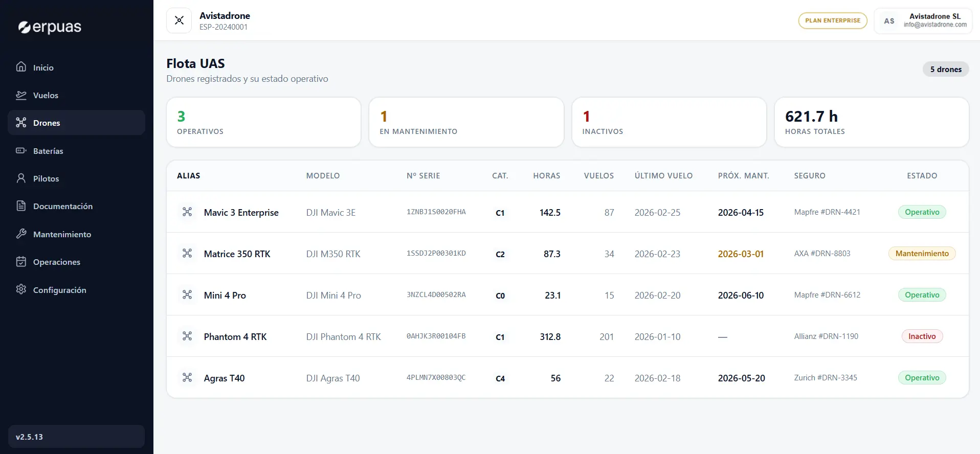Click the Mantenimiento wrench icon
Viewport: 980px width, 454px height.
coord(21,234)
